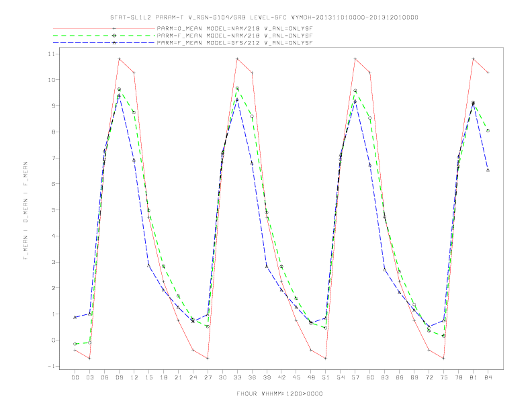Click x-axis forecast hour label 24
The height and width of the screenshot is (411, 532).
[193, 377]
